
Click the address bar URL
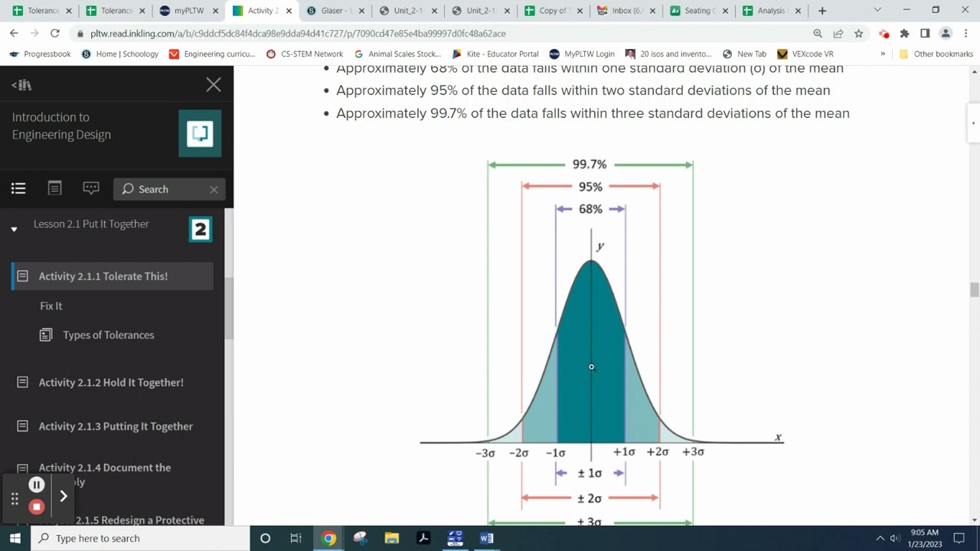point(298,34)
